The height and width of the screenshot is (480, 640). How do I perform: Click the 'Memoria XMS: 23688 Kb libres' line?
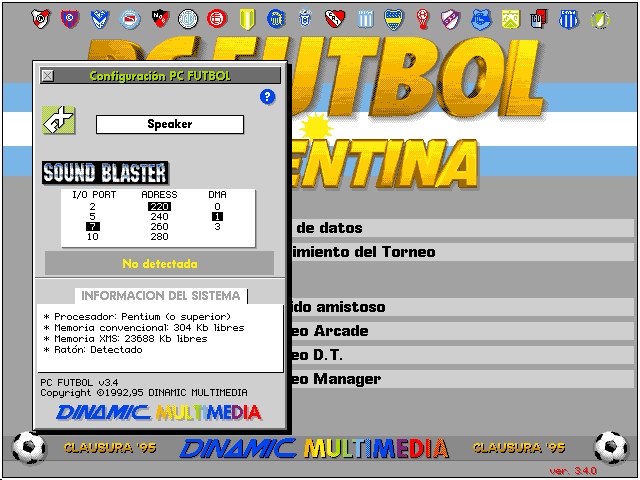tap(125, 339)
